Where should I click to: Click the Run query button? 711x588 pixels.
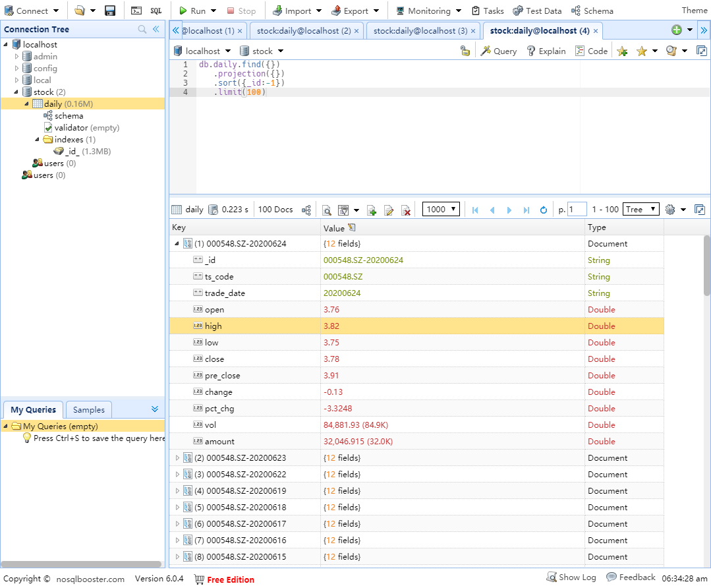(x=192, y=11)
